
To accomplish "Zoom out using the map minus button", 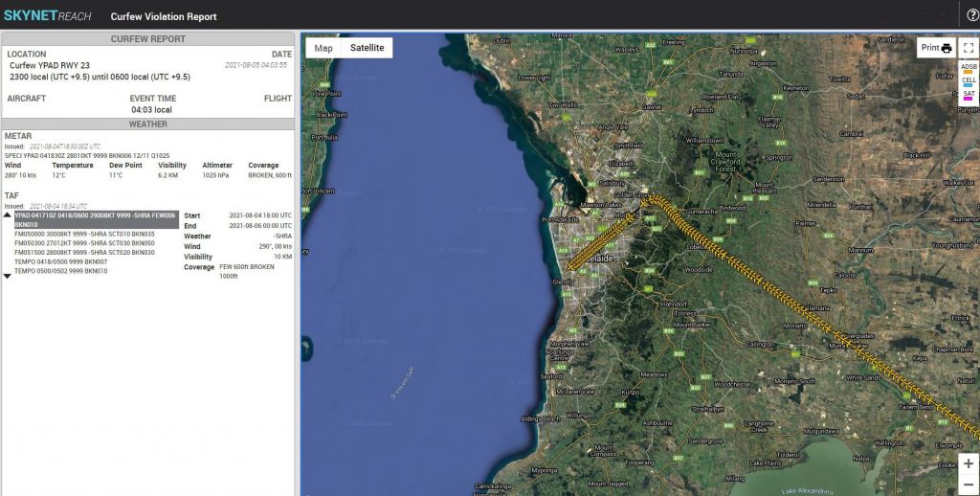I will [x=969, y=485].
